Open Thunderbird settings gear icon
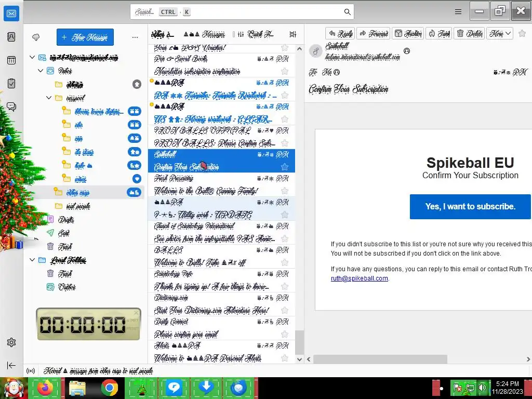 [x=11, y=342]
